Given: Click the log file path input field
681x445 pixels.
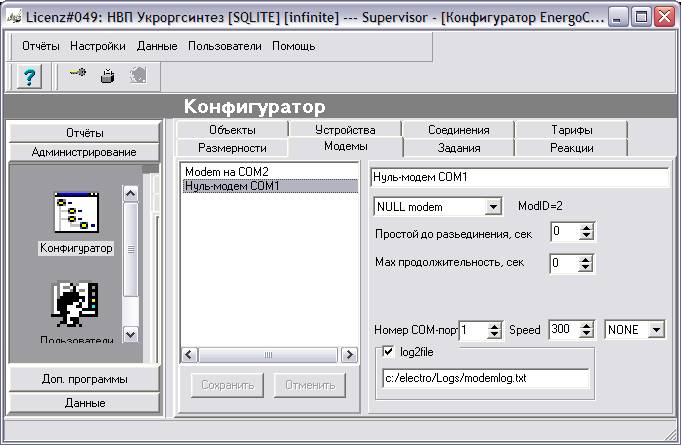Looking at the screenshot, I should click(486, 378).
